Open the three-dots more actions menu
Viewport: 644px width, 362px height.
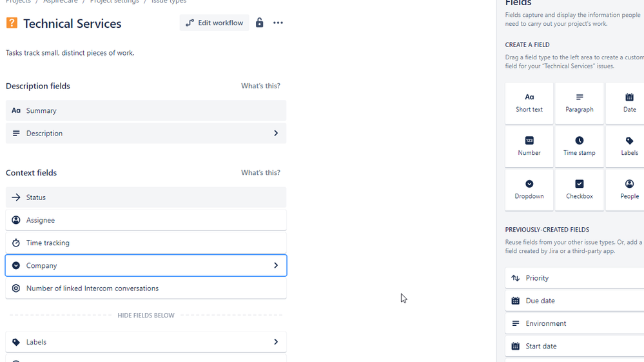pyautogui.click(x=278, y=23)
